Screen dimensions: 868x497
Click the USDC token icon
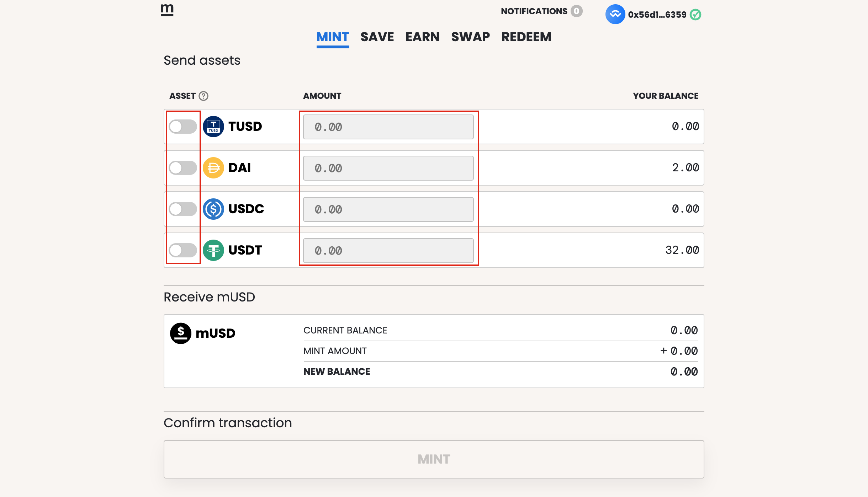point(213,209)
